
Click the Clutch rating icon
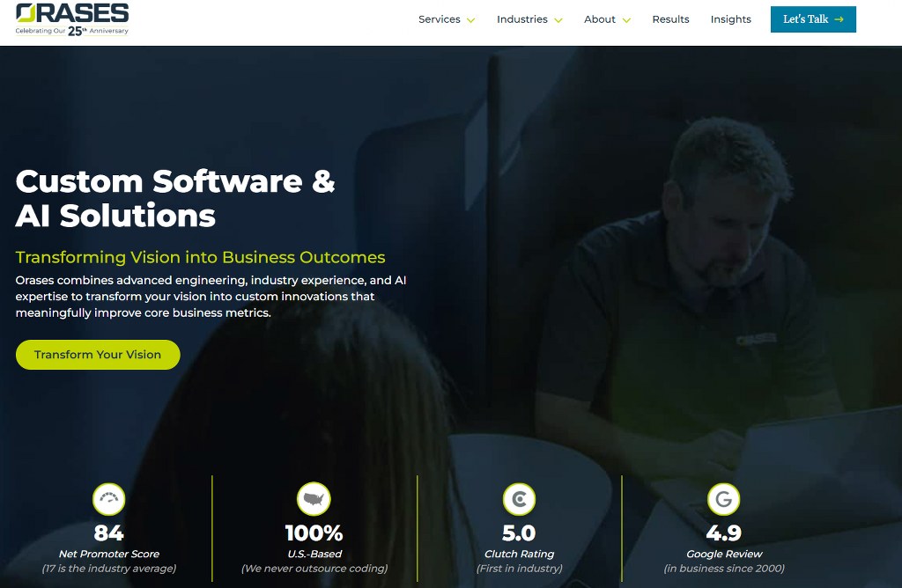[x=519, y=499]
